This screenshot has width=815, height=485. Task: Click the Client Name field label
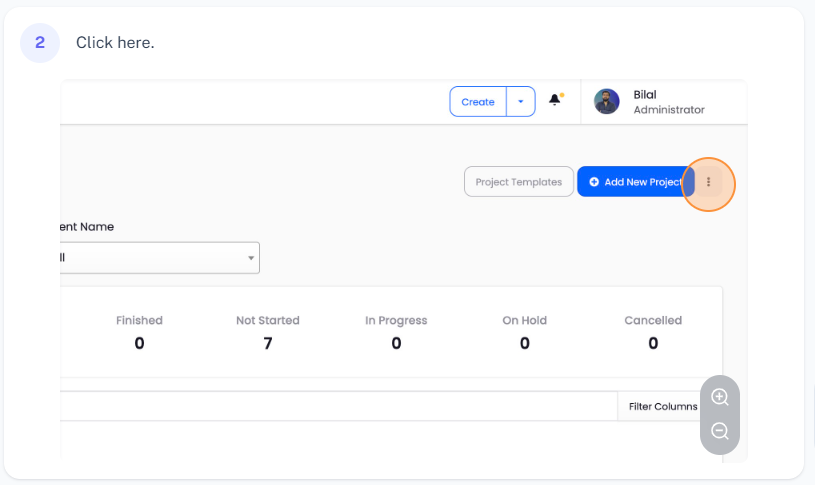click(87, 227)
